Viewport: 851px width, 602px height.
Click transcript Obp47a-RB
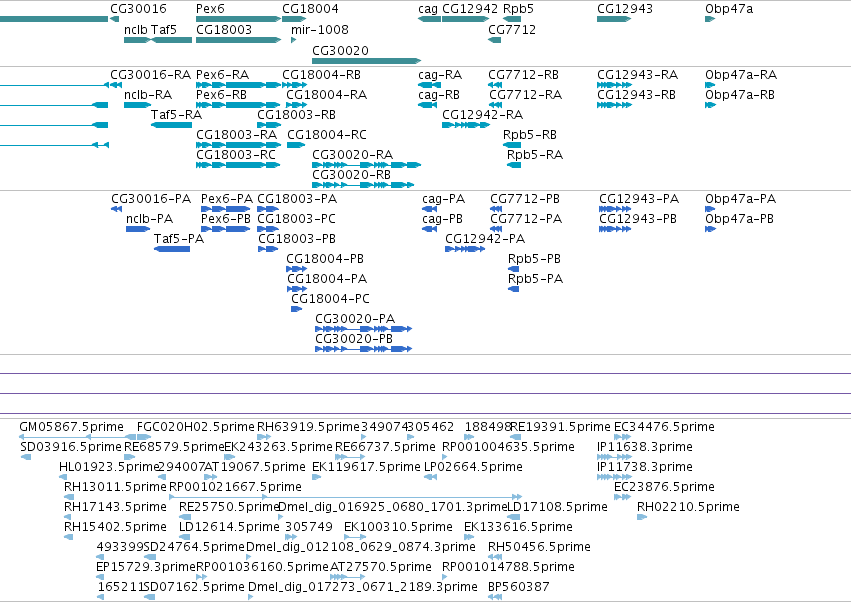[710, 105]
